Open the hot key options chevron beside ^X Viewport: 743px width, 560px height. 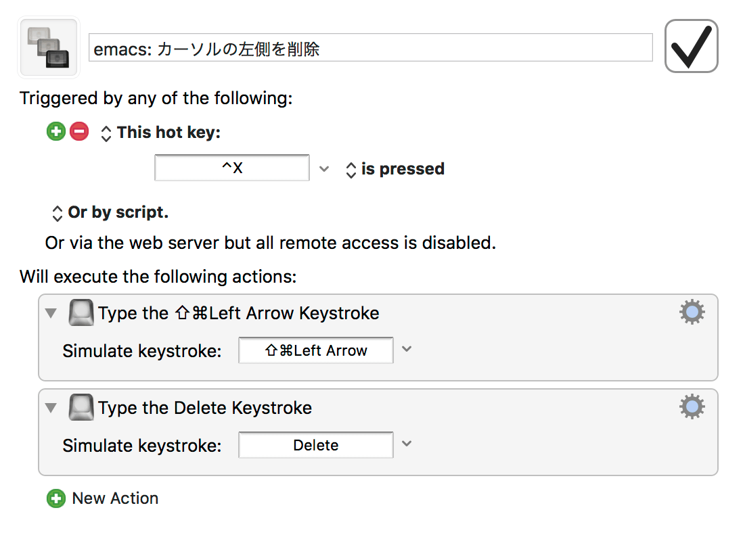(x=324, y=168)
